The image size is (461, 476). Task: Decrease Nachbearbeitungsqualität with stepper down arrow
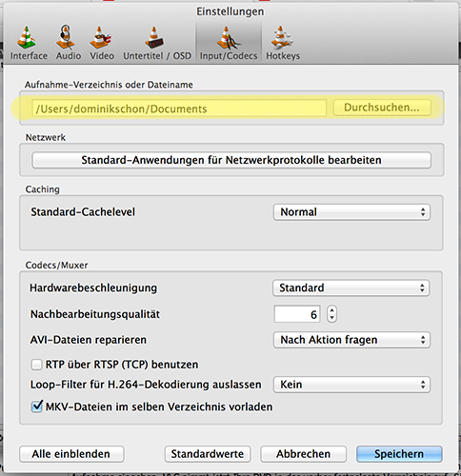click(331, 318)
